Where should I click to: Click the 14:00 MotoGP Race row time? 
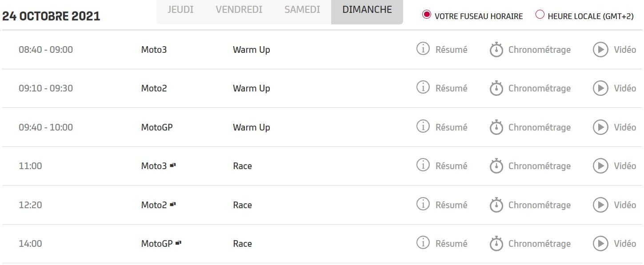tap(30, 244)
